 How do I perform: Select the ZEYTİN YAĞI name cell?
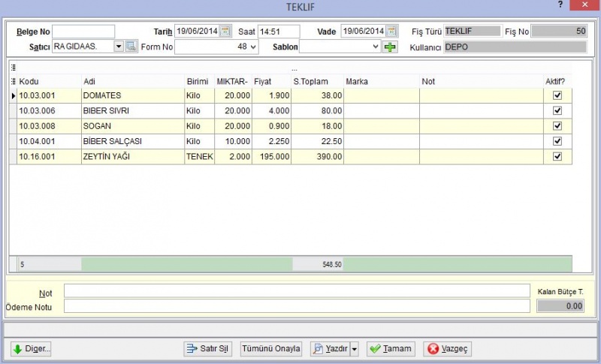click(133, 157)
